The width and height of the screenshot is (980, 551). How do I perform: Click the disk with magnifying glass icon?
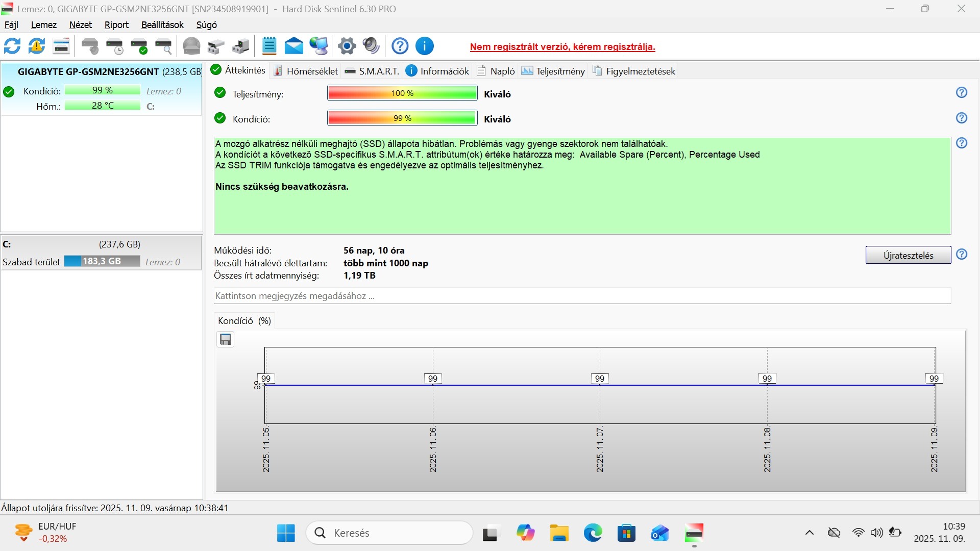(163, 46)
